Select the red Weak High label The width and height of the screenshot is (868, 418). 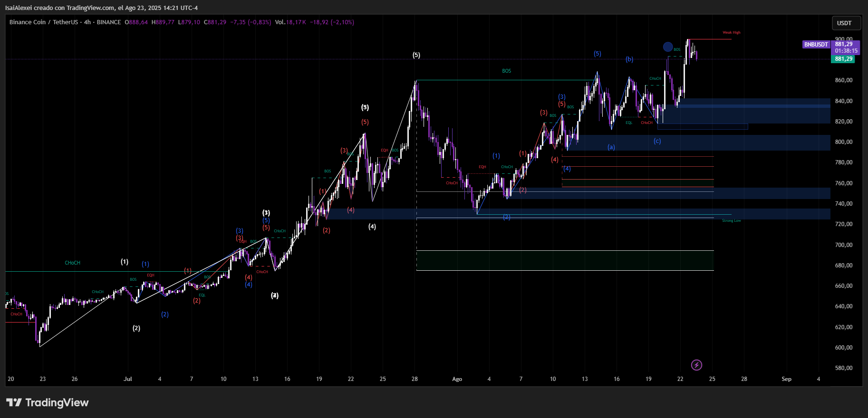(x=731, y=33)
